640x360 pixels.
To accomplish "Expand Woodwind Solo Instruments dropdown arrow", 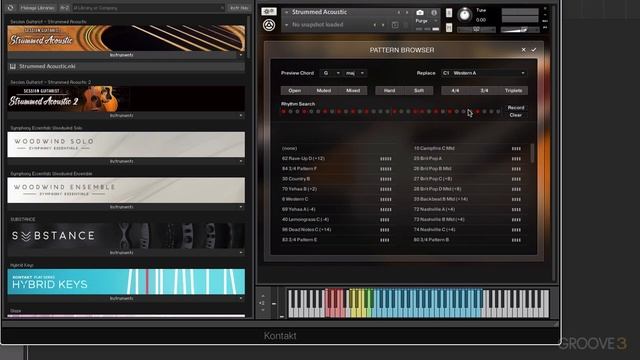I will point(241,162).
